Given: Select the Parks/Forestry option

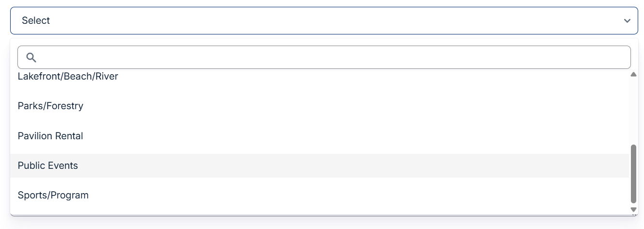Looking at the screenshot, I should (50, 106).
